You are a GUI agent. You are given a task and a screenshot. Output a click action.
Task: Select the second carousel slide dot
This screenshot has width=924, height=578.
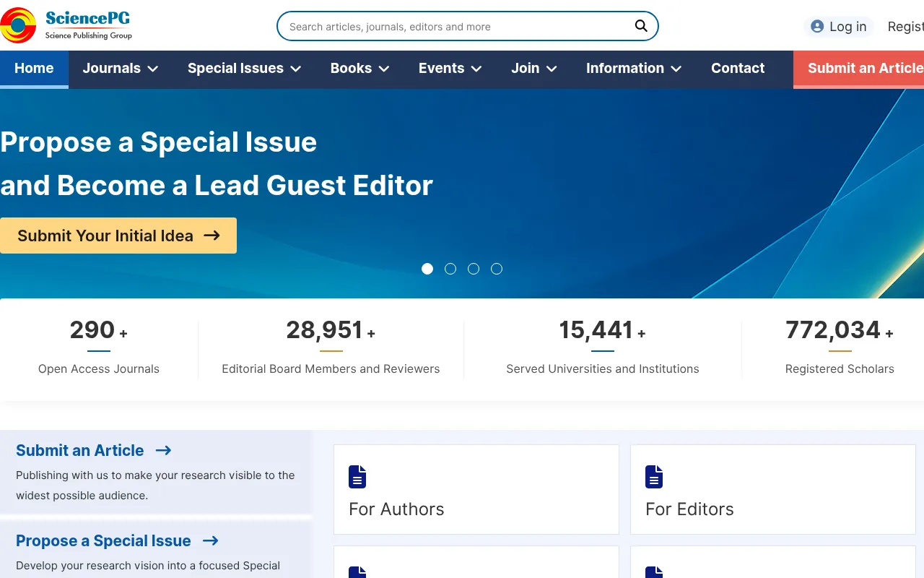click(450, 269)
